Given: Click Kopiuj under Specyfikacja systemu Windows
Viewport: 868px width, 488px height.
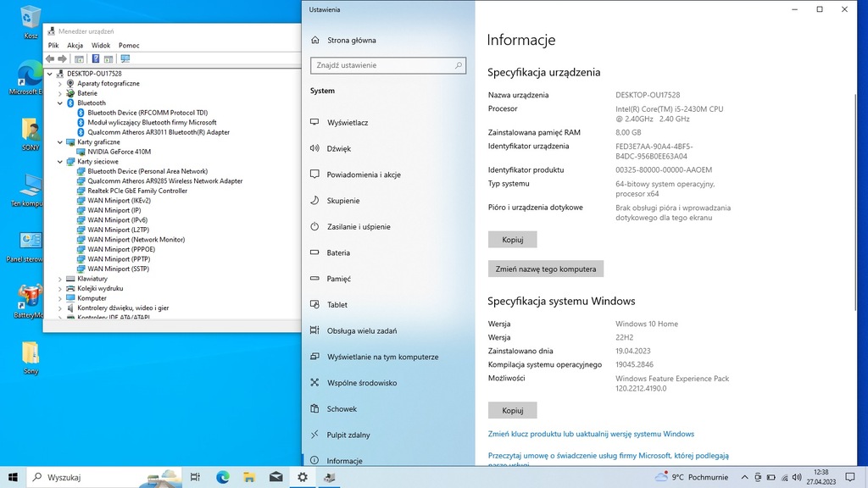Looking at the screenshot, I should [513, 411].
